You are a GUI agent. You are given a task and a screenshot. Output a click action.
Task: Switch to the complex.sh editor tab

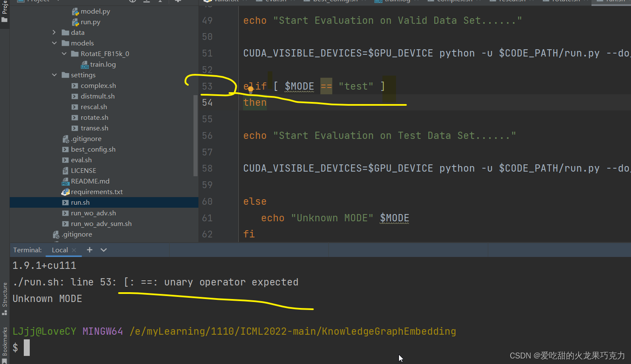click(x=453, y=1)
